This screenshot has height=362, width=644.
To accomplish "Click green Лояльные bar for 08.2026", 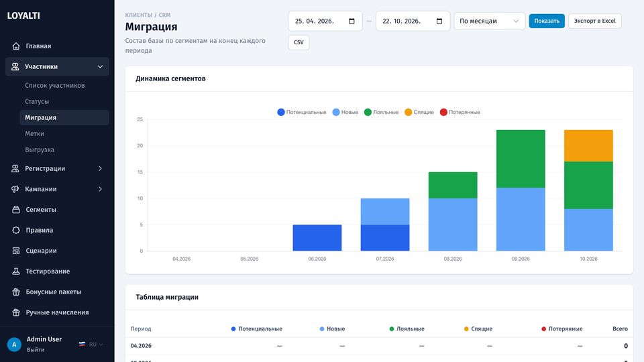I will 453,185.
